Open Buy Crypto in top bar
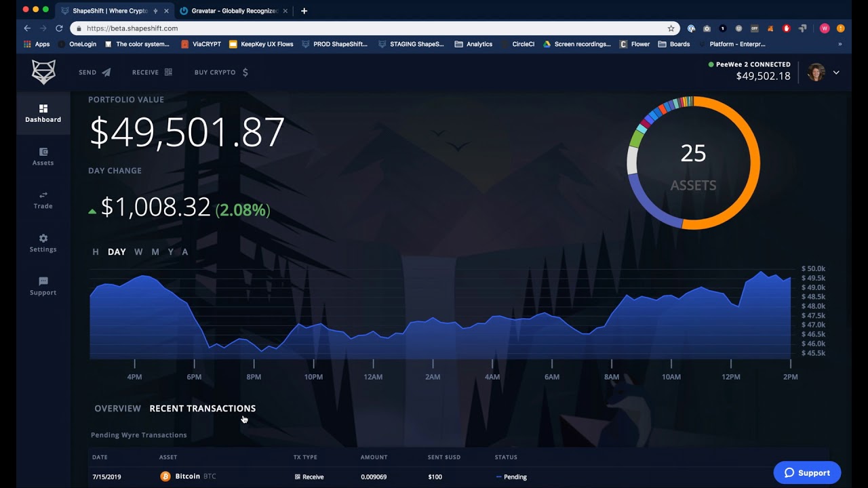 (x=221, y=72)
